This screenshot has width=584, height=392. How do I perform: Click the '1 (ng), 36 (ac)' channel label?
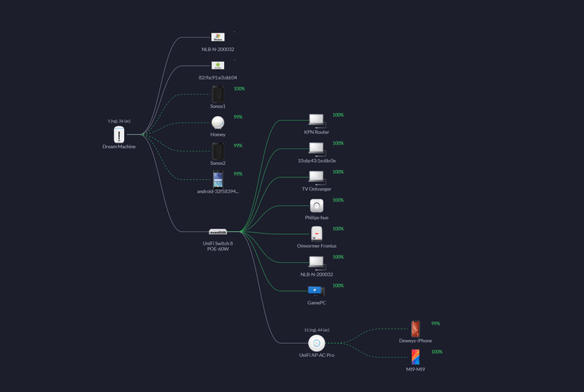tap(119, 121)
